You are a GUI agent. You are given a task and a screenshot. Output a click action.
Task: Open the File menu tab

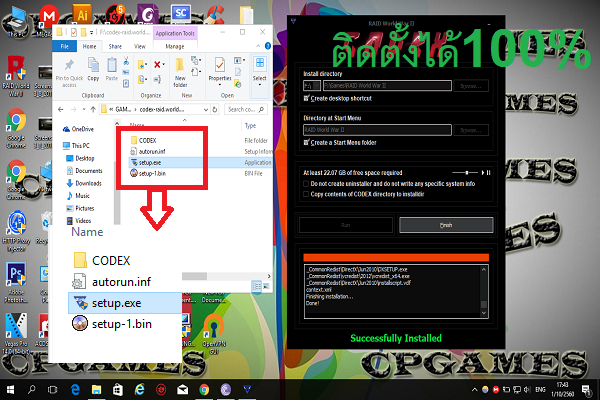[65, 46]
